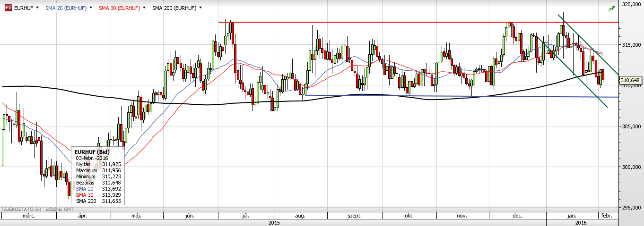The image size is (644, 226).
Task: Click the máj. month label
Action: (137, 216)
